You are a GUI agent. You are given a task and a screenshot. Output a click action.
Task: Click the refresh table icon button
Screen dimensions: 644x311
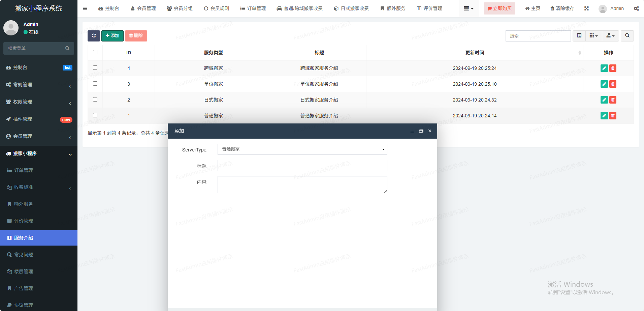[x=94, y=36]
